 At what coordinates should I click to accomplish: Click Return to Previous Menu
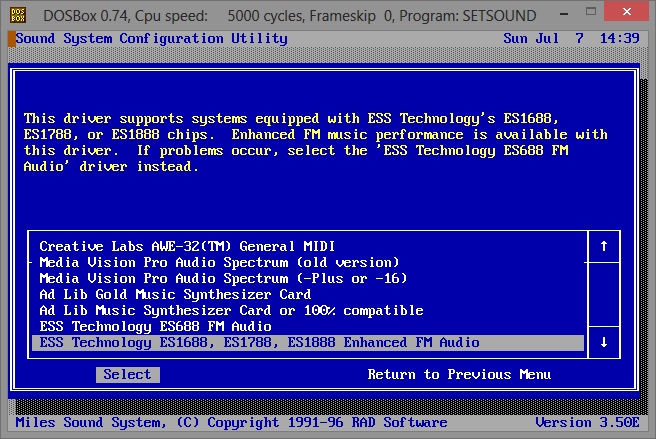459,375
